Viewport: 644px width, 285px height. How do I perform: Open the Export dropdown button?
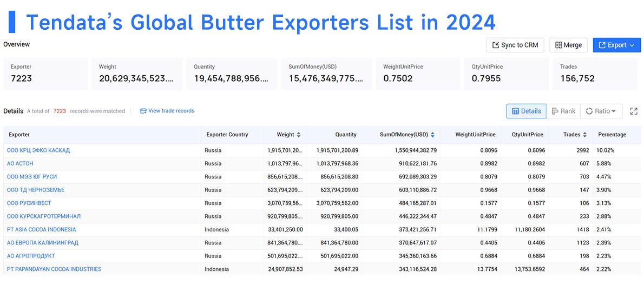(x=616, y=45)
